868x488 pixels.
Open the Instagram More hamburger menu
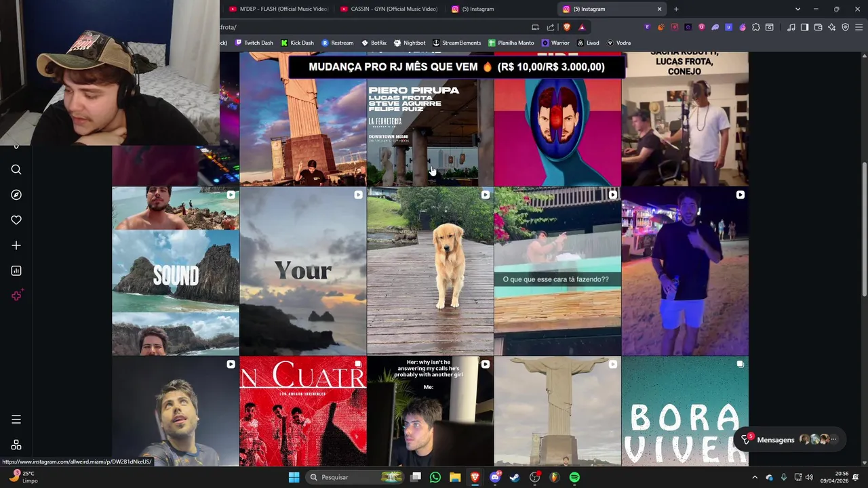16,420
